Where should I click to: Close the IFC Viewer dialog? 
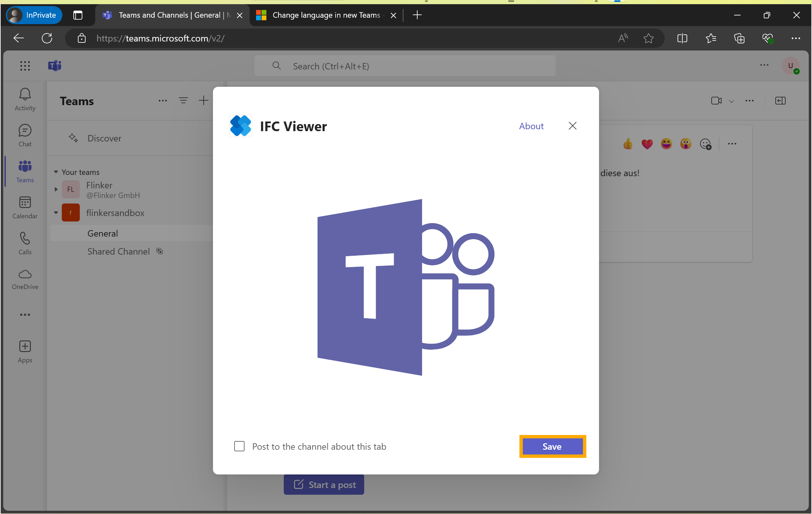point(572,126)
